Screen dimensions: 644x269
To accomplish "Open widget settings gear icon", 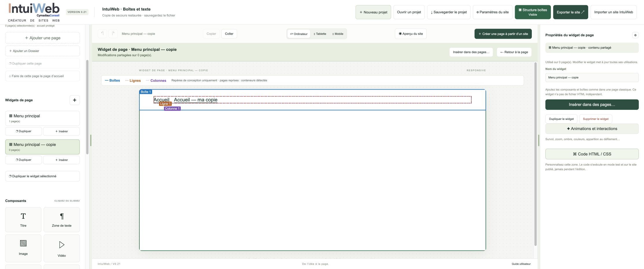I will coord(635,35).
